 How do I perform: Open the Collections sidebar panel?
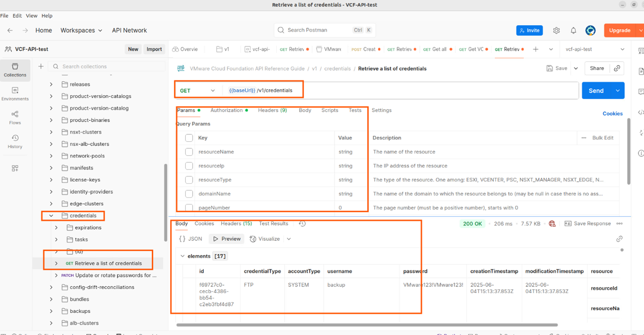(15, 70)
